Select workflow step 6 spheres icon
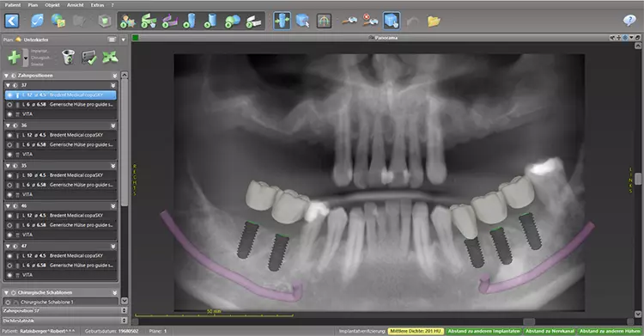This screenshot has height=336, width=644. (x=233, y=21)
